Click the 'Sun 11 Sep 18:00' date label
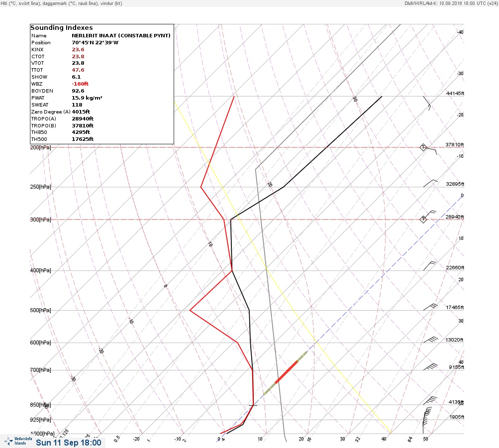Screen dimensions: 499x448 pos(69,443)
